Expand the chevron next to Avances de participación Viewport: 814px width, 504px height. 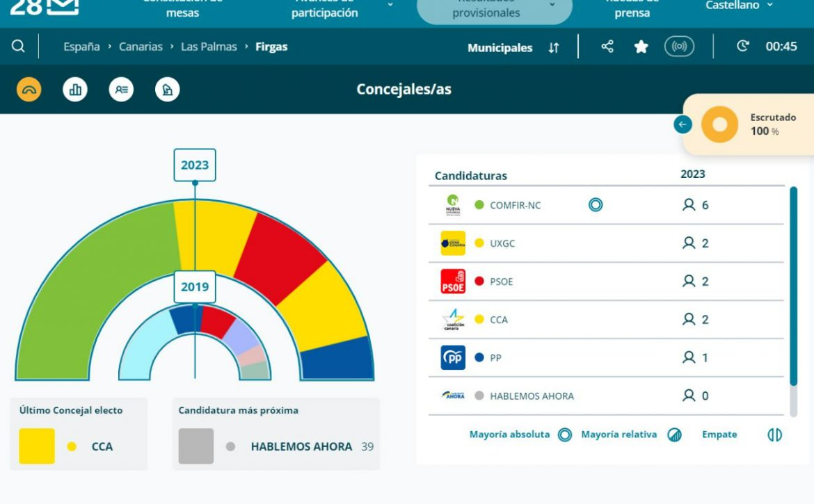390,5
